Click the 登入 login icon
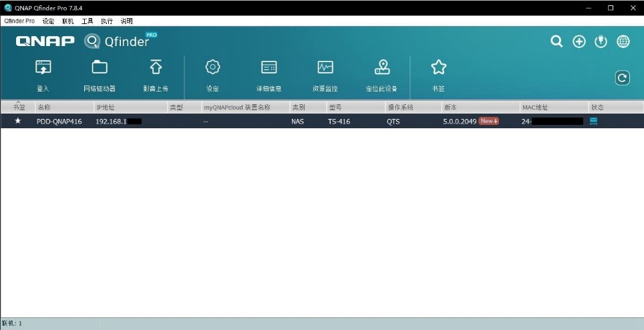This screenshot has width=644, height=330. tap(43, 67)
